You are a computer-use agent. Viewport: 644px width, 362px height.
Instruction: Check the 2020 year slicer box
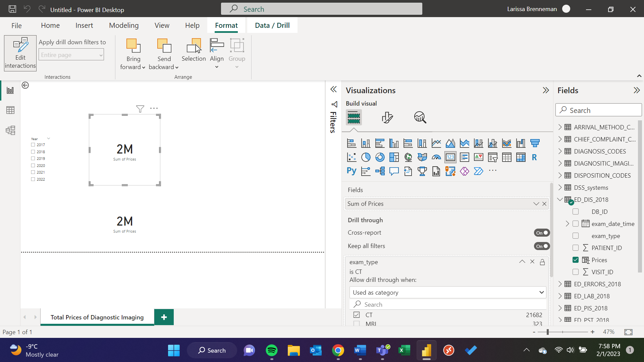click(33, 166)
